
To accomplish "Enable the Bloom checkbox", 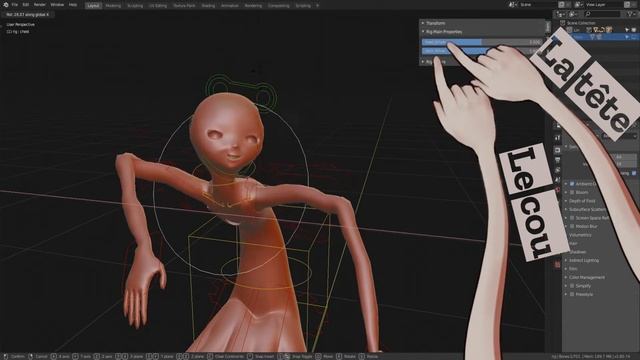I will coord(572,192).
